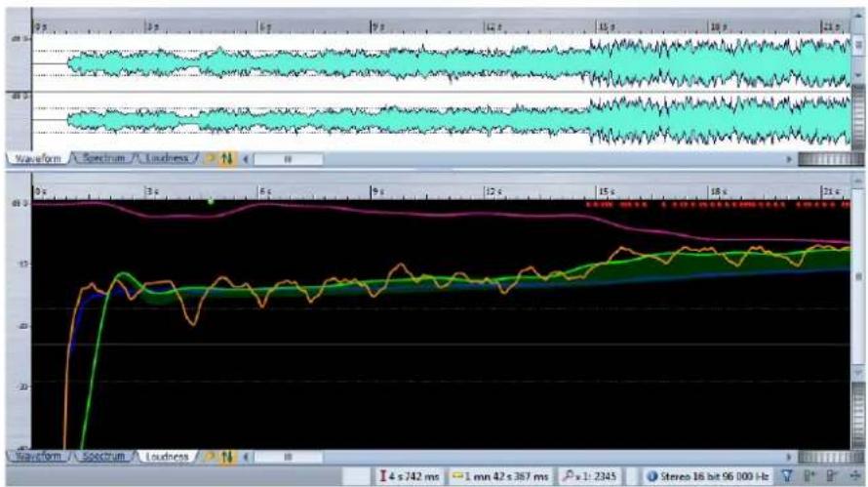Click the red cursor position icon in status bar
Screen dimensions: 868x487
pyautogui.click(x=382, y=476)
